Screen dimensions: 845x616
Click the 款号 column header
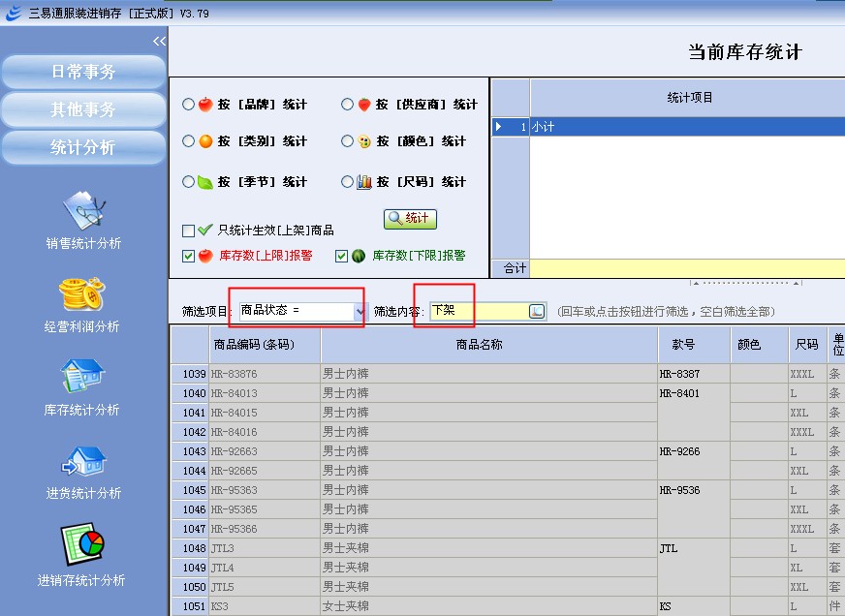point(694,345)
